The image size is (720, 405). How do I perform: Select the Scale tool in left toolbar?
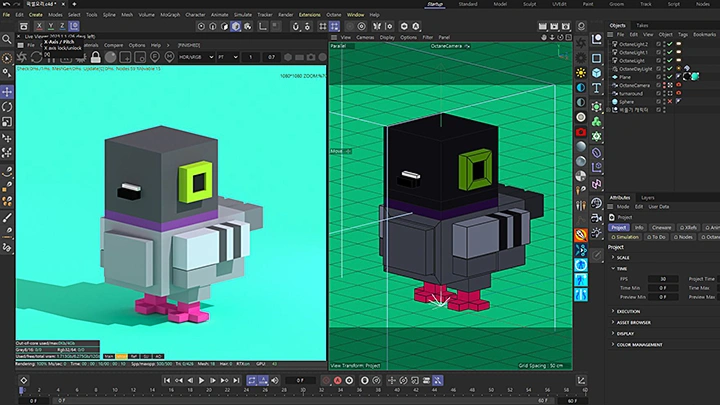7,122
